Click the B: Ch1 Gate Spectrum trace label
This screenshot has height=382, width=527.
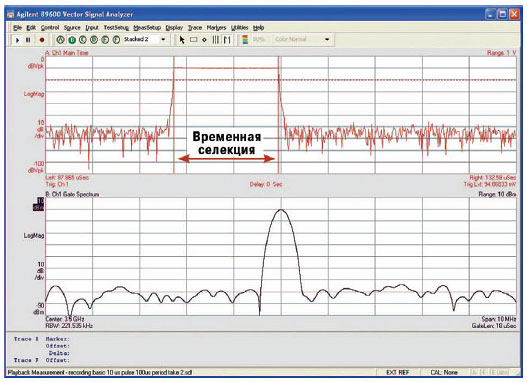pos(72,194)
